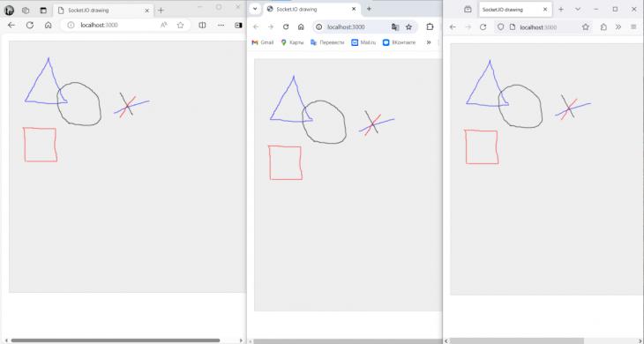Open Edge split screen view

[x=202, y=25]
